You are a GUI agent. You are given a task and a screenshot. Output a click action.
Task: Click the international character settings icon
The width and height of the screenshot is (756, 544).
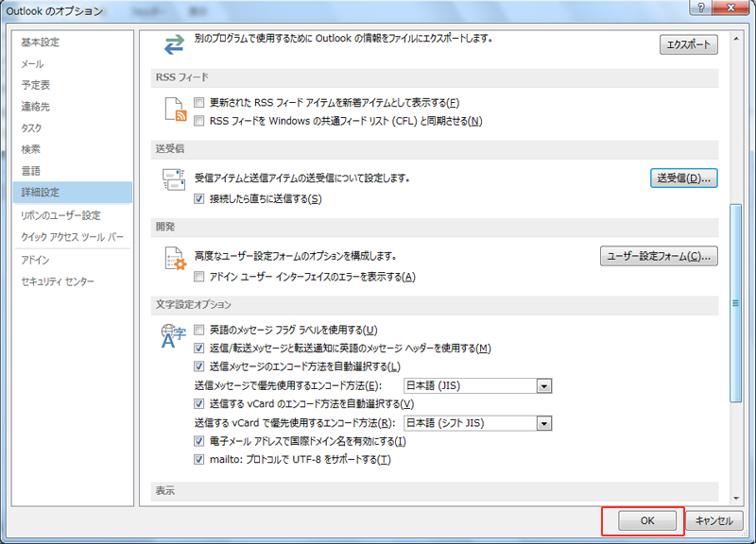pyautogui.click(x=173, y=335)
